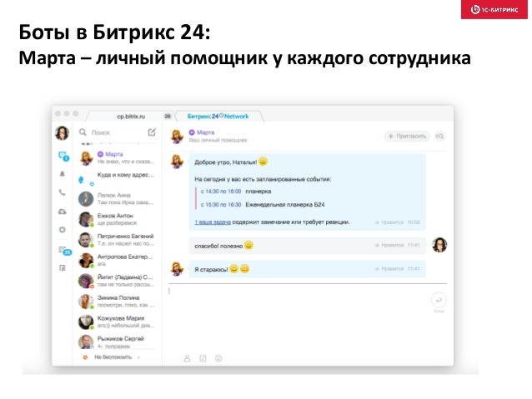Open the Йигит (Ледвина) С... conversation

pyautogui.click(x=117, y=281)
